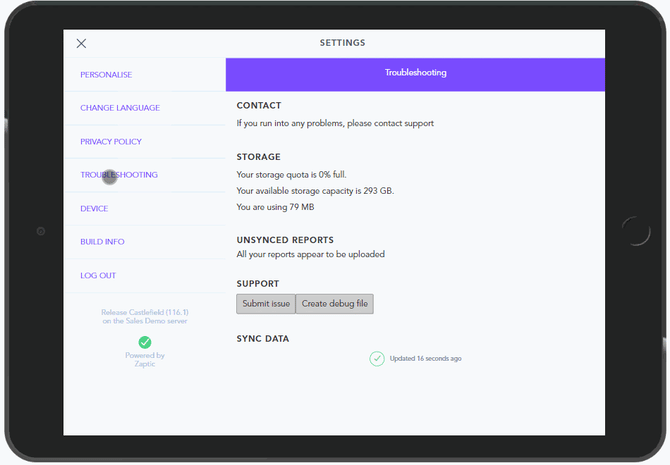Click the Create debug file button
Image resolution: width=670 pixels, height=465 pixels.
pyautogui.click(x=335, y=304)
